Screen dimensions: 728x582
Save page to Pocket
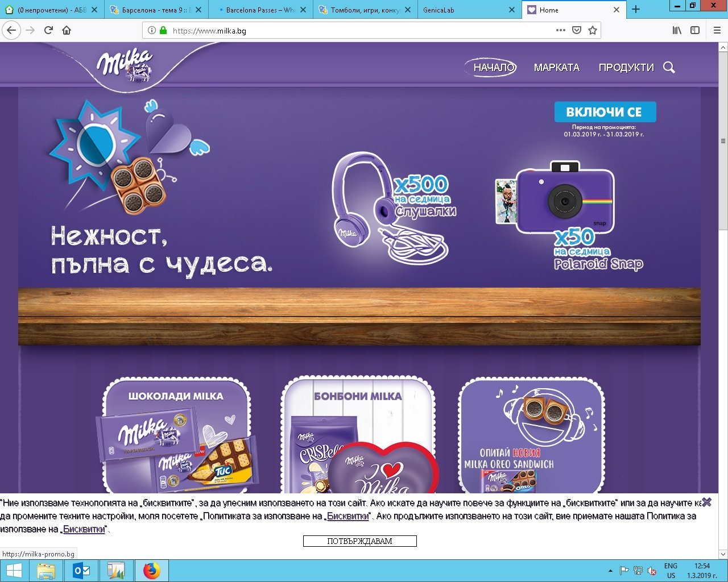(577, 31)
